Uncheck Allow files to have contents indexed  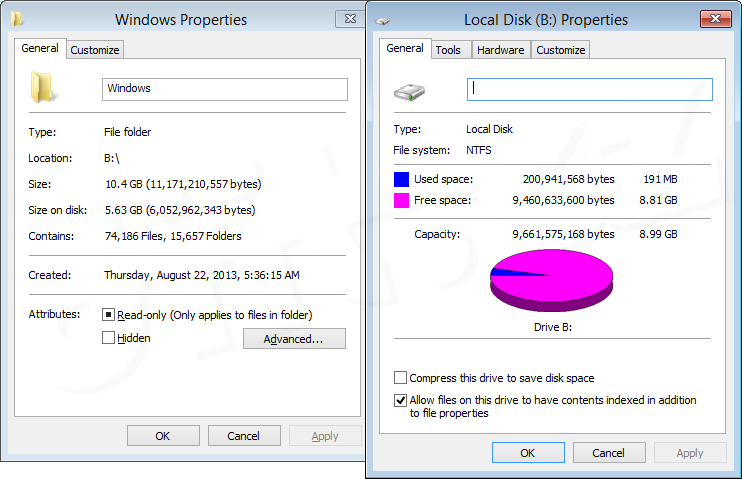tap(400, 400)
